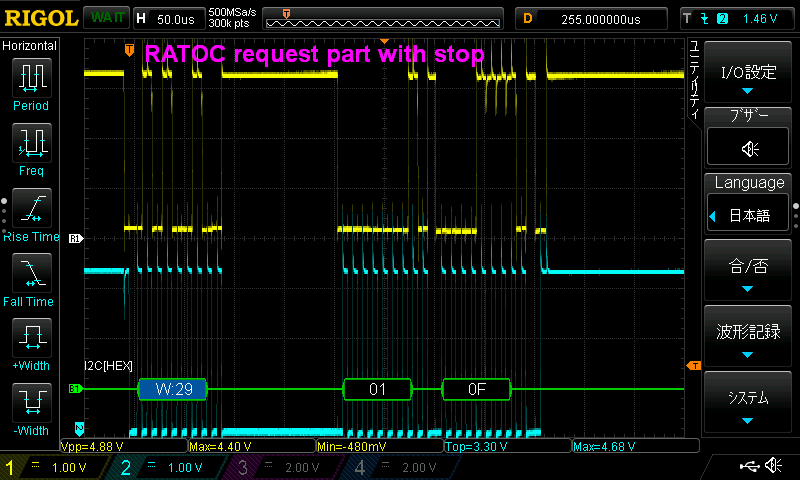Click the 01 decoded I2C data packet
This screenshot has width=800, height=480.
point(378,389)
